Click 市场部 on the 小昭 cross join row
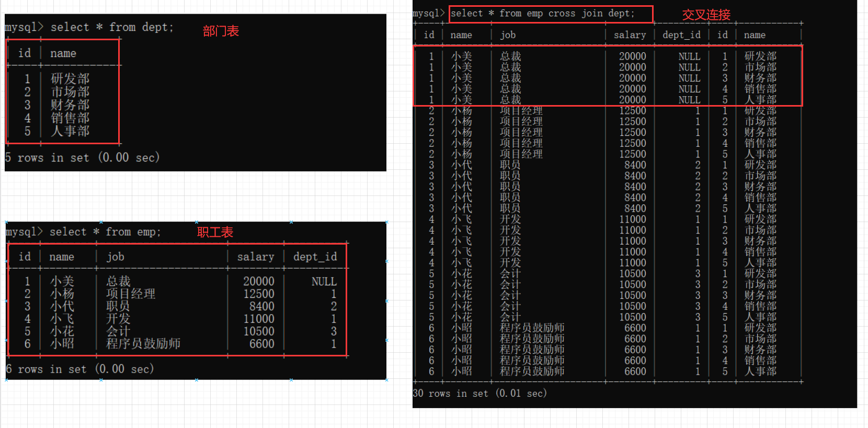 pos(760,339)
